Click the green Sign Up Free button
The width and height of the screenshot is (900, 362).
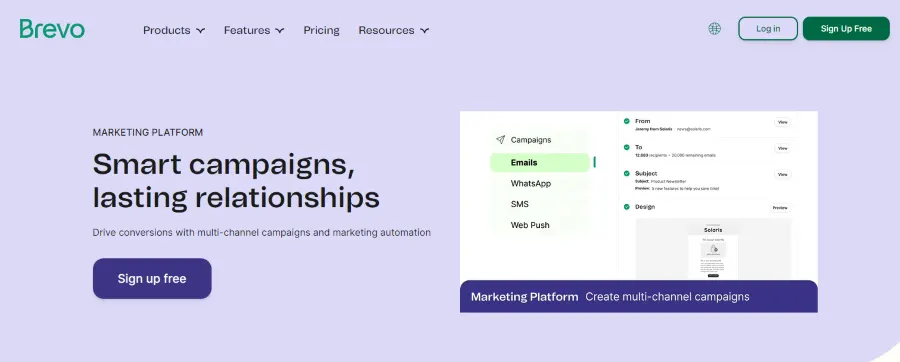tap(846, 29)
